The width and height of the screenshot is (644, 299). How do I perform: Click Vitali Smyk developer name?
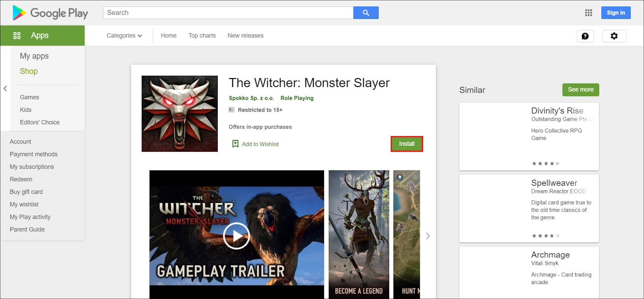(x=545, y=263)
